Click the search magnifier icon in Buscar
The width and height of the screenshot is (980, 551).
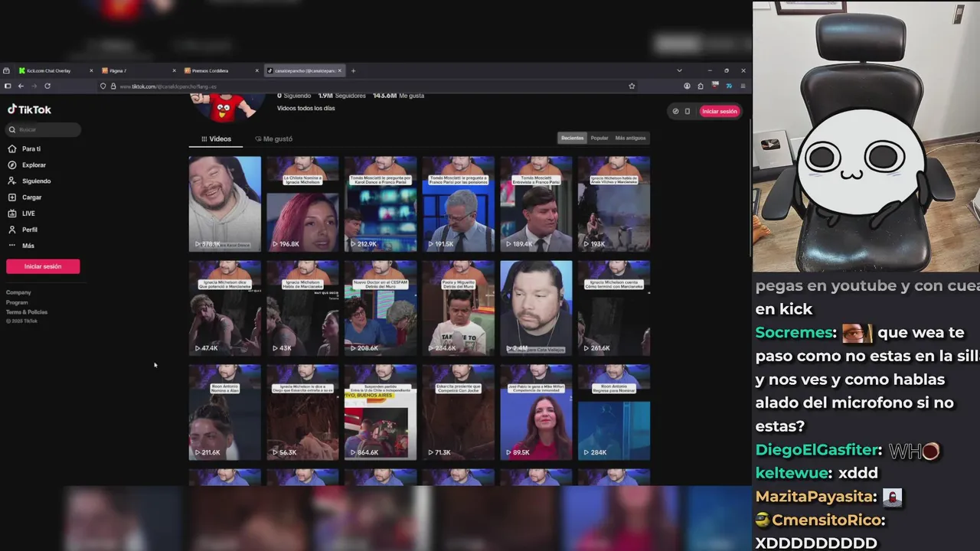(12, 129)
